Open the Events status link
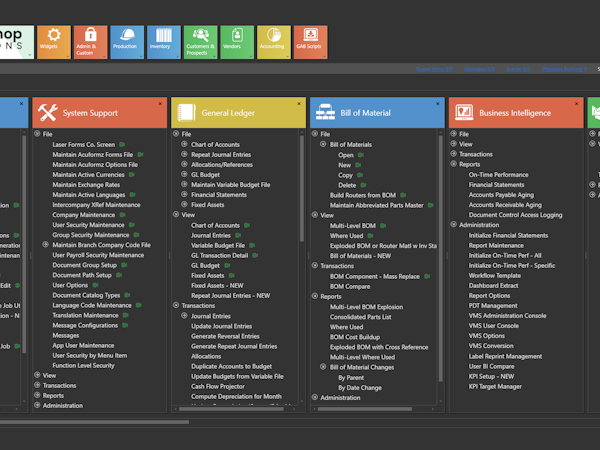Screen dimensions: 600x450 pos(518,69)
